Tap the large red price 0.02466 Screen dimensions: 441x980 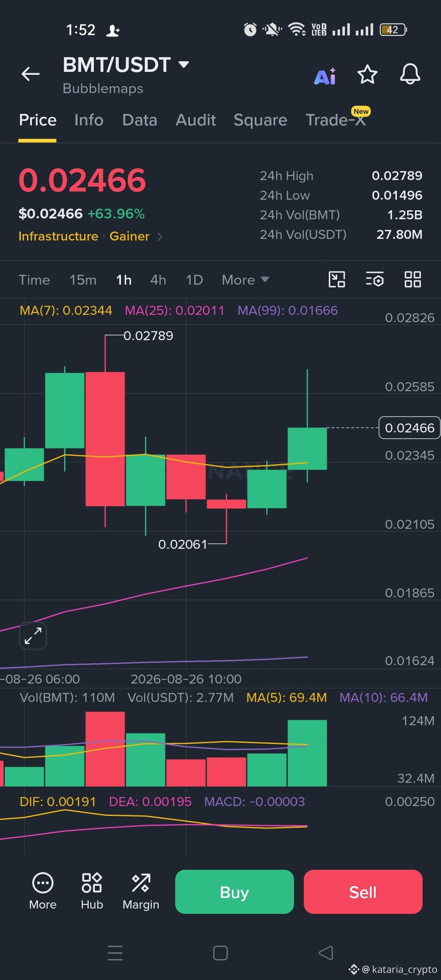tap(82, 180)
